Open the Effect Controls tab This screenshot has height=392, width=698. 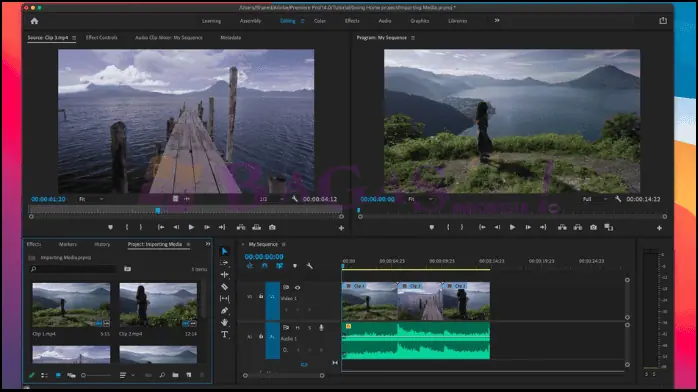101,38
